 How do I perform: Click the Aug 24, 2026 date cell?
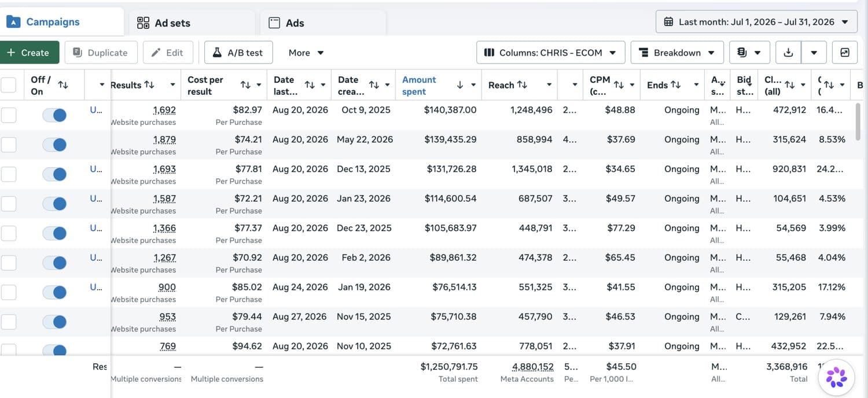(300, 287)
